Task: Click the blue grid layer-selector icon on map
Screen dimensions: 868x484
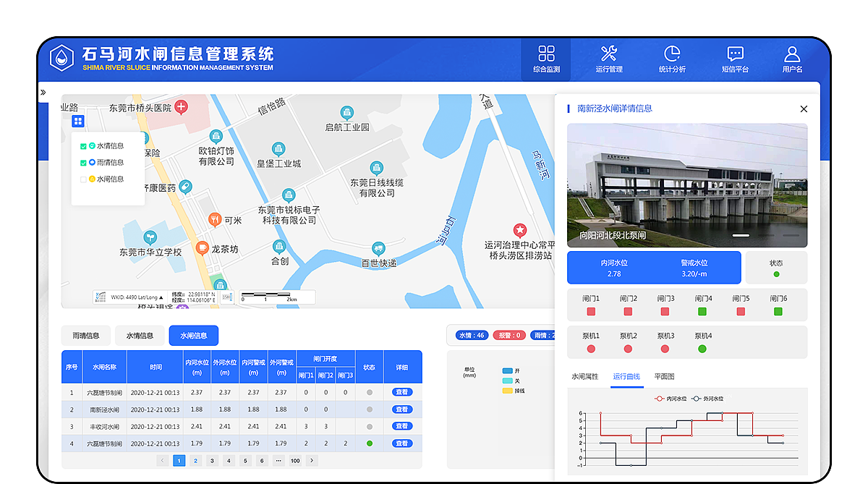Action: click(x=77, y=121)
